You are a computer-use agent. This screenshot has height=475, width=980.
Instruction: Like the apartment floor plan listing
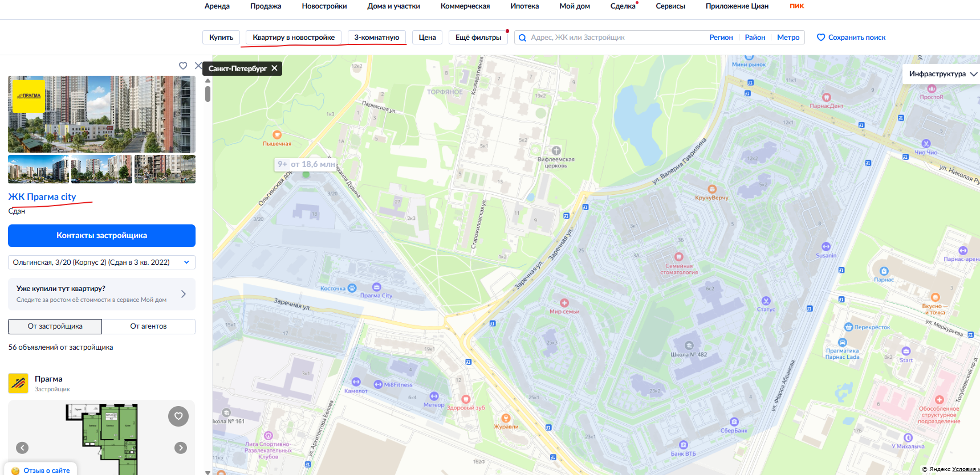click(178, 416)
